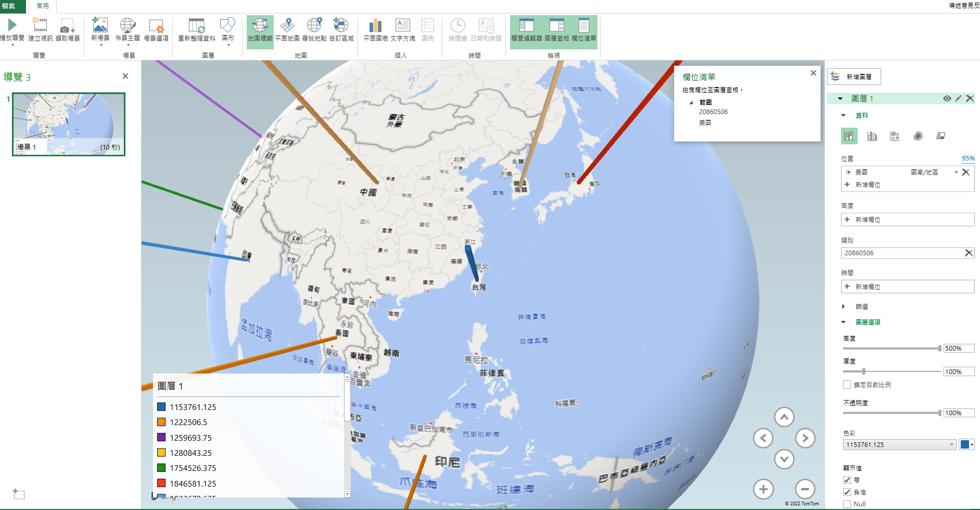980x510 pixels.
Task: Click 尋找地點 find location icon
Action: tap(314, 25)
